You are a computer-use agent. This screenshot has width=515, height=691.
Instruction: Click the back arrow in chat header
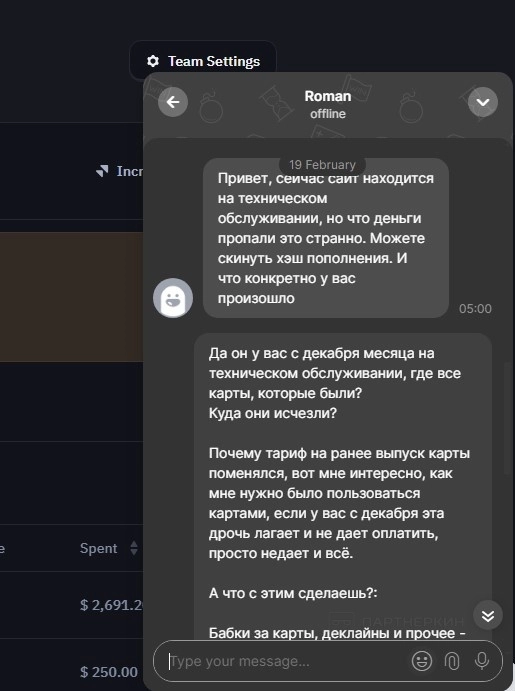(x=173, y=102)
